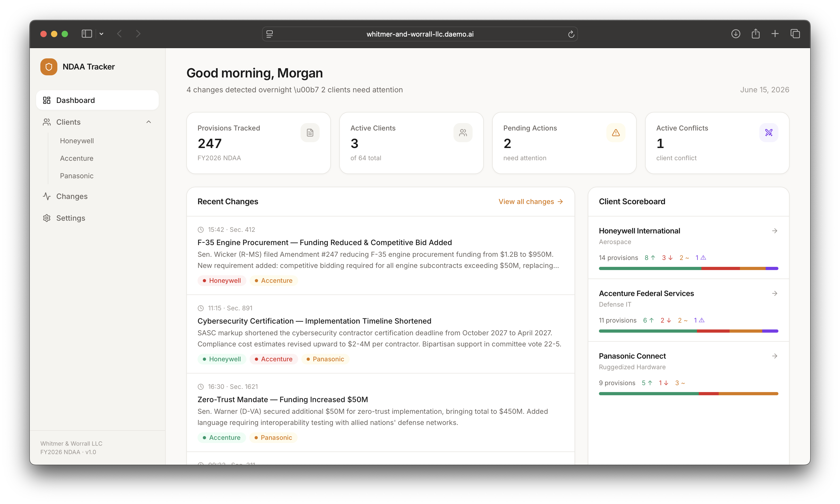Select Accenture under Clients
Image resolution: width=840 pixels, height=504 pixels.
tap(76, 158)
